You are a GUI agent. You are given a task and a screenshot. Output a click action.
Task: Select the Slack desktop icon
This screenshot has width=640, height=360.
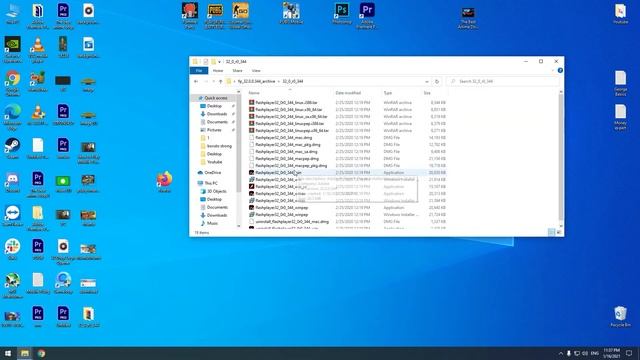[13, 249]
